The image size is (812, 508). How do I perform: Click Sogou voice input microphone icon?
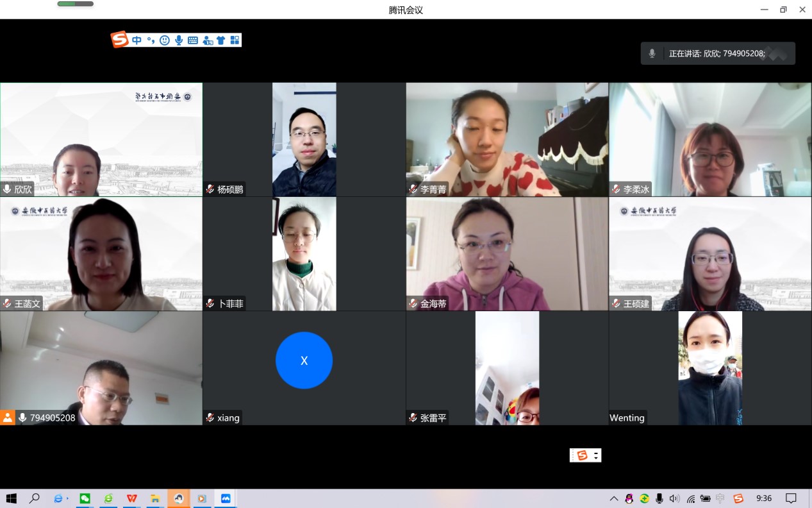tap(179, 40)
